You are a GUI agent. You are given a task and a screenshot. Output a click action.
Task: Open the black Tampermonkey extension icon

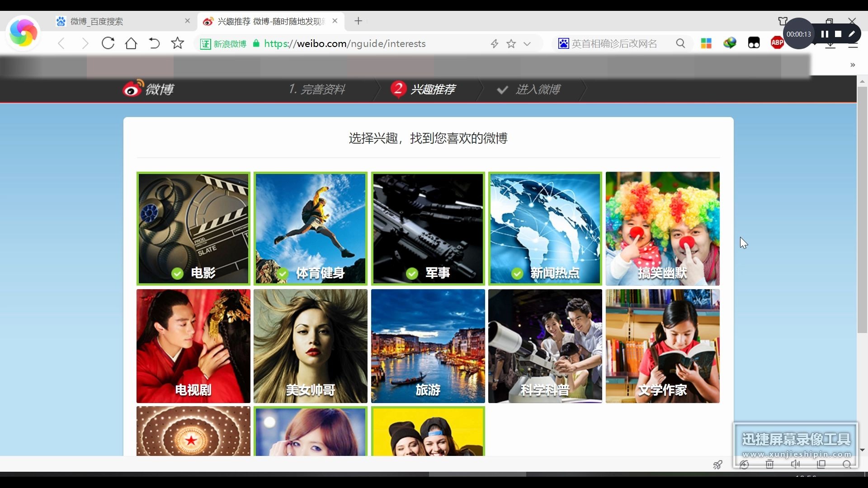[x=754, y=43]
